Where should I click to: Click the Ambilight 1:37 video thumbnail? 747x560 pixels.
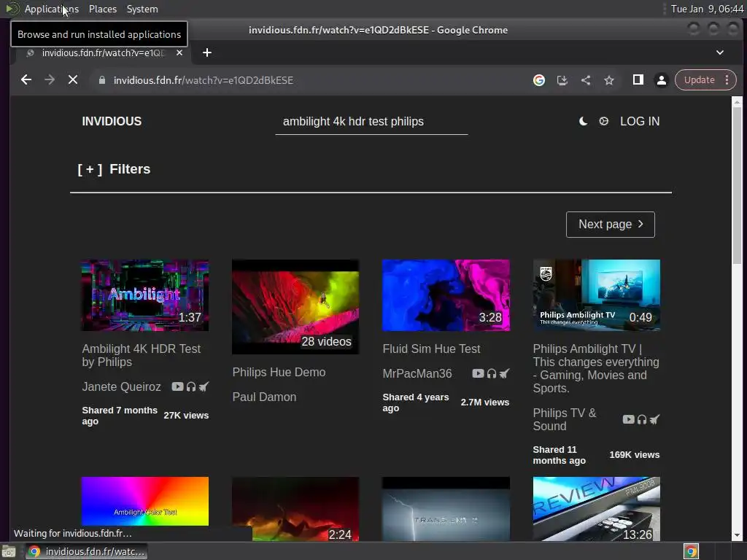click(145, 295)
